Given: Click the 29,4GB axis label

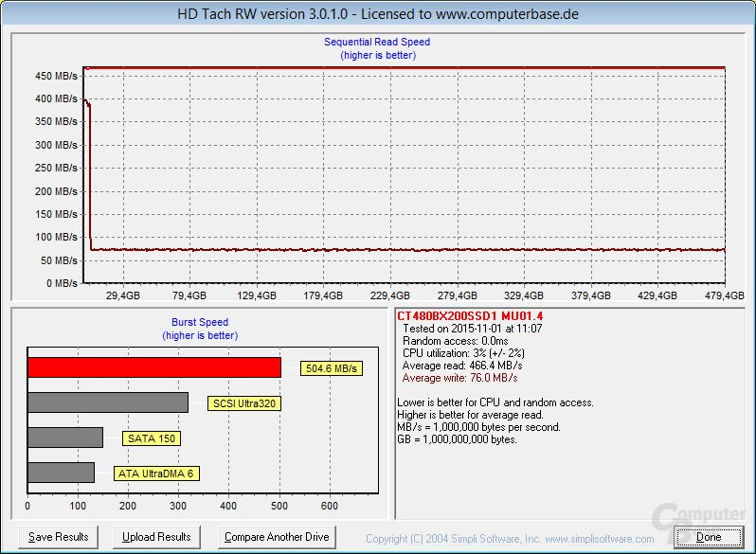Looking at the screenshot, I should [x=122, y=295].
